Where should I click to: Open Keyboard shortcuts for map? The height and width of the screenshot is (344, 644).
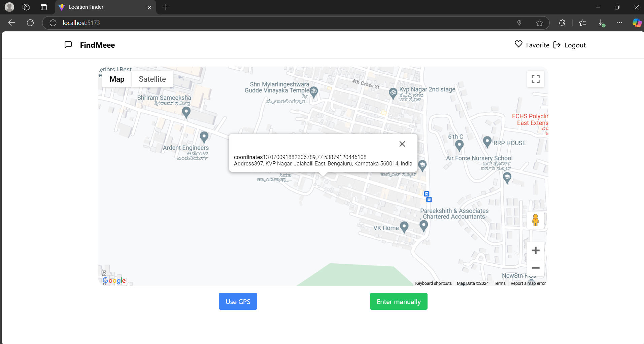pyautogui.click(x=433, y=283)
